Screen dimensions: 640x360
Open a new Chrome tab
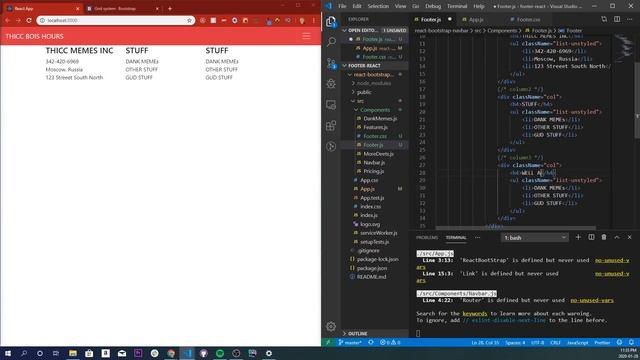[x=170, y=8]
